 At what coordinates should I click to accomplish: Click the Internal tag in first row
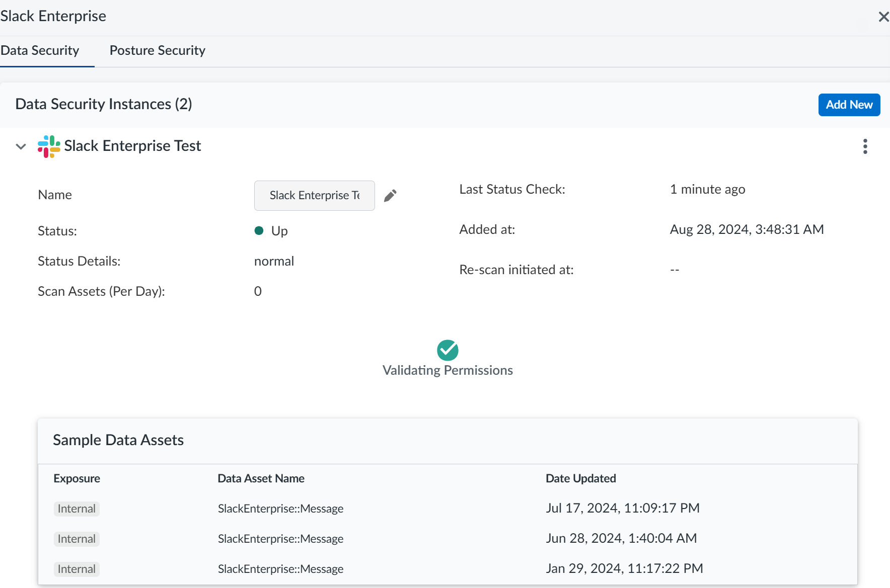[x=77, y=509]
